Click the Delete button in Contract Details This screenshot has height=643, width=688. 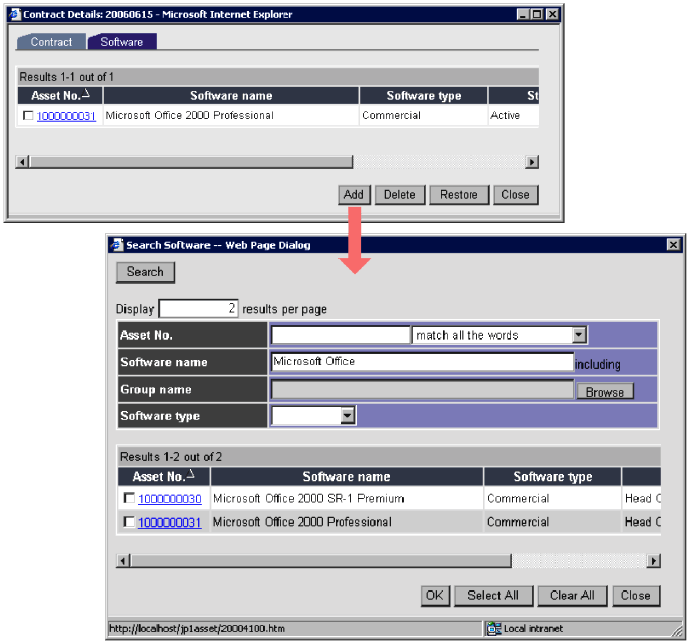pyautogui.click(x=400, y=194)
